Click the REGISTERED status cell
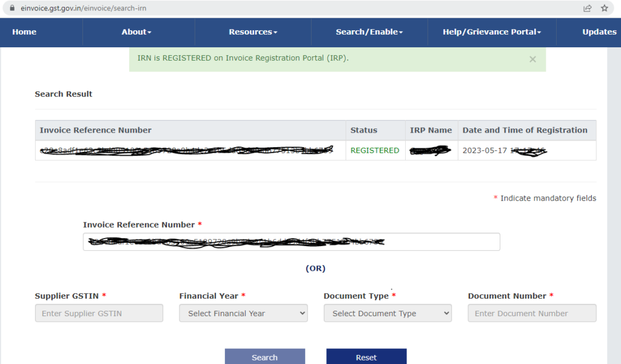 (x=375, y=151)
